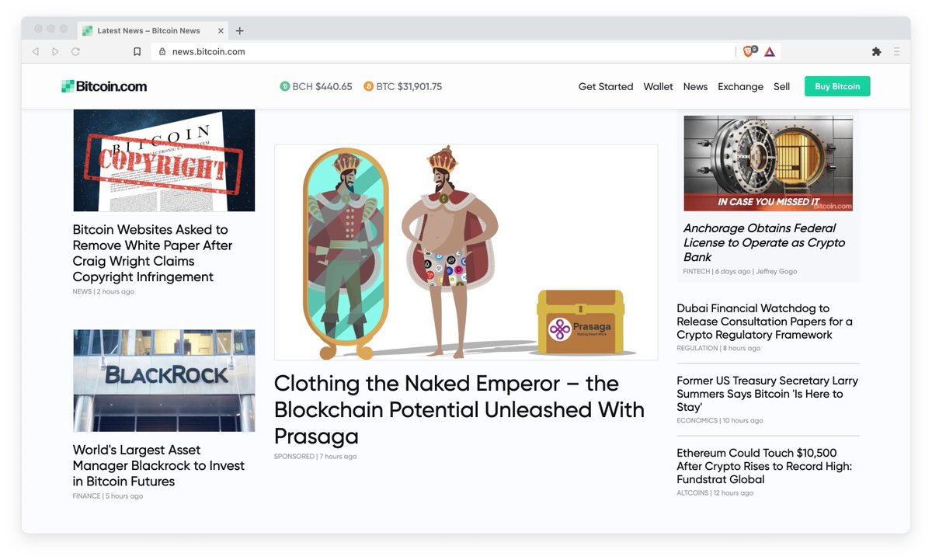Screen dimensions: 932x560
Task: Open the Wallet menu item
Action: coord(658,86)
